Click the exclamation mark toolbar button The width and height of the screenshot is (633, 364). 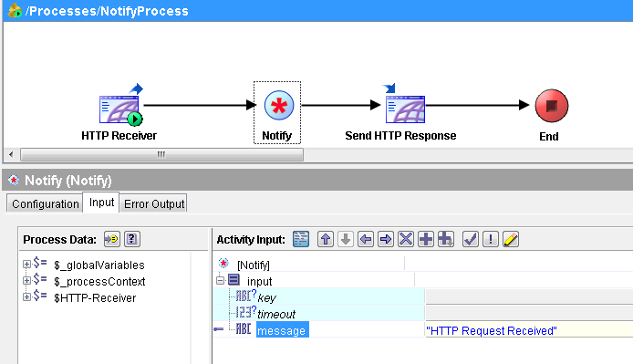(491, 239)
